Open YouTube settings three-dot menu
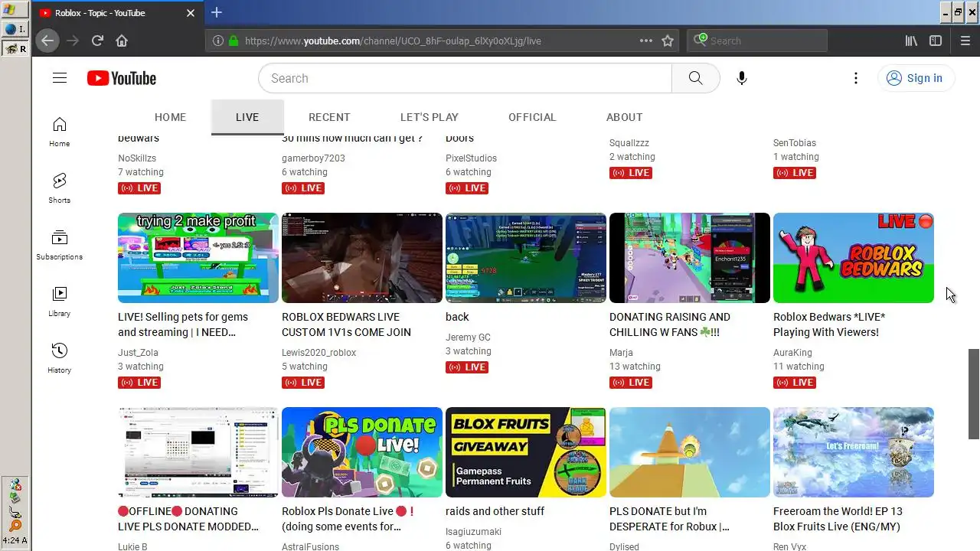This screenshot has height=551, width=980. click(856, 78)
